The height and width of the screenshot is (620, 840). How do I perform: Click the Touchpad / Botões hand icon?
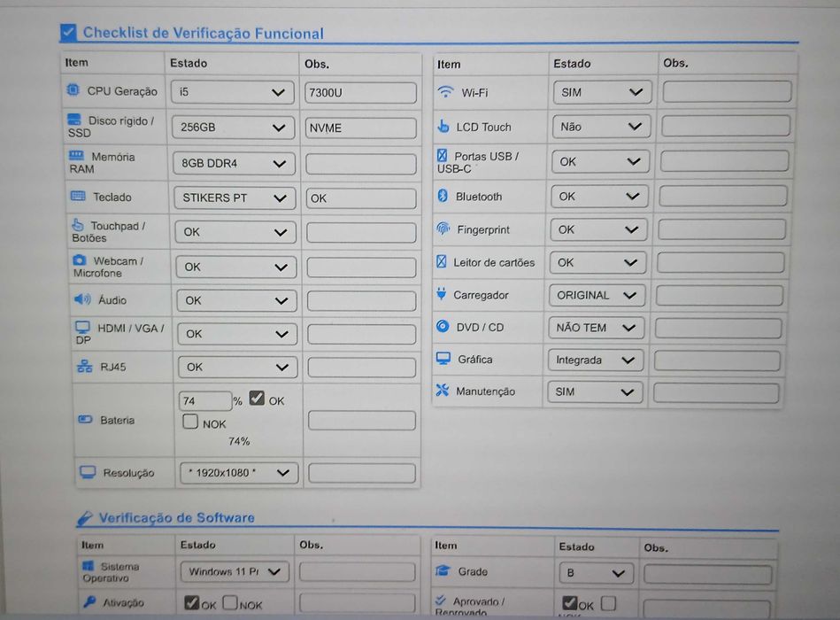(78, 225)
